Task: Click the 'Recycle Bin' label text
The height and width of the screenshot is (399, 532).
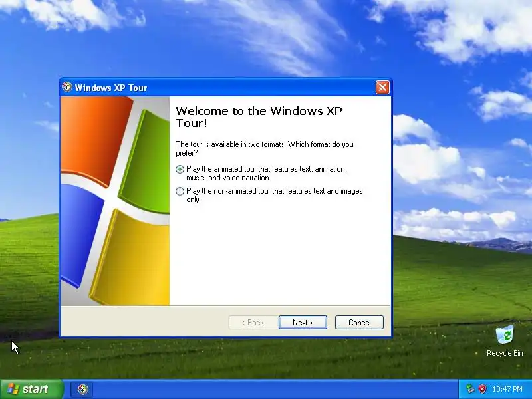Action: (x=505, y=353)
